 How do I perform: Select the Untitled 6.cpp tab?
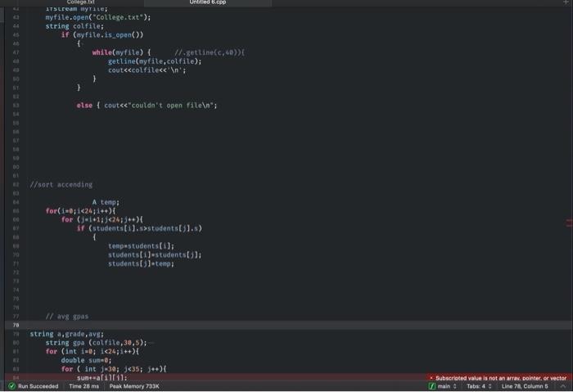208,2
